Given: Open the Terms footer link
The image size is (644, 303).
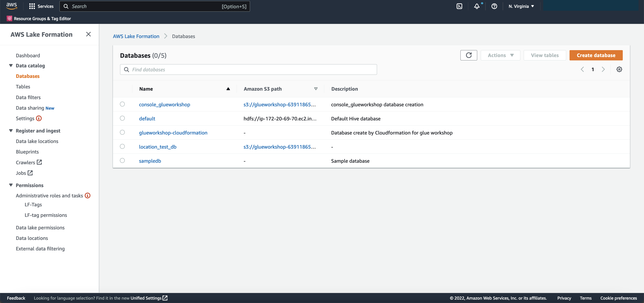Looking at the screenshot, I should click(585, 298).
